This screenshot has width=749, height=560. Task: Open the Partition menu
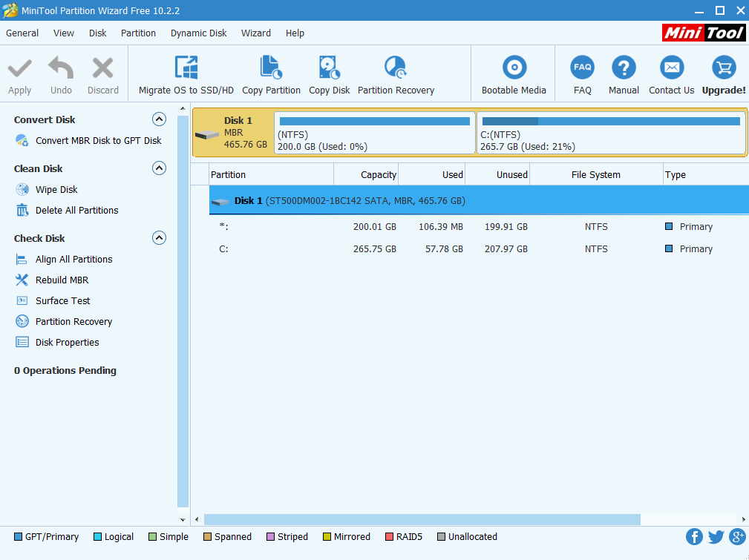coord(138,33)
